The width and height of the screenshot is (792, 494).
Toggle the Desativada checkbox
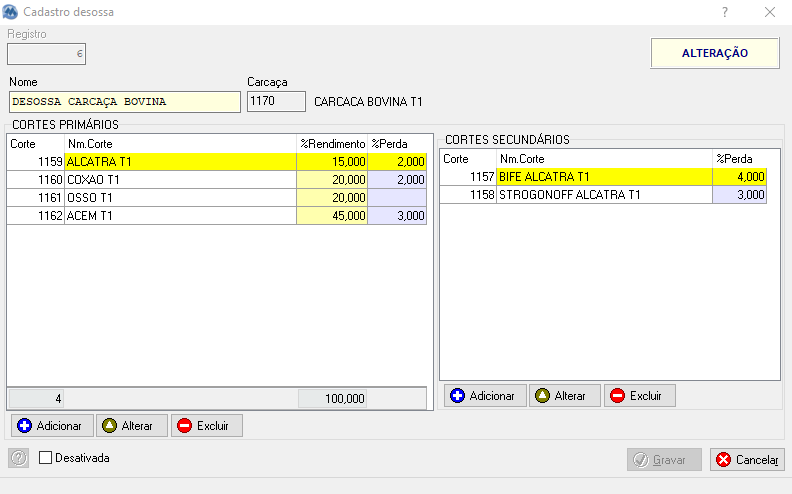[x=45, y=458]
